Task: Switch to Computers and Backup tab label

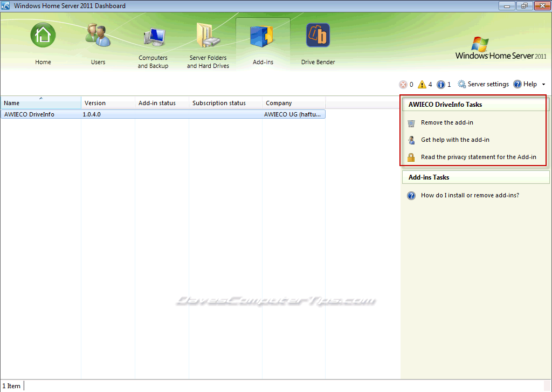Action: click(x=153, y=61)
